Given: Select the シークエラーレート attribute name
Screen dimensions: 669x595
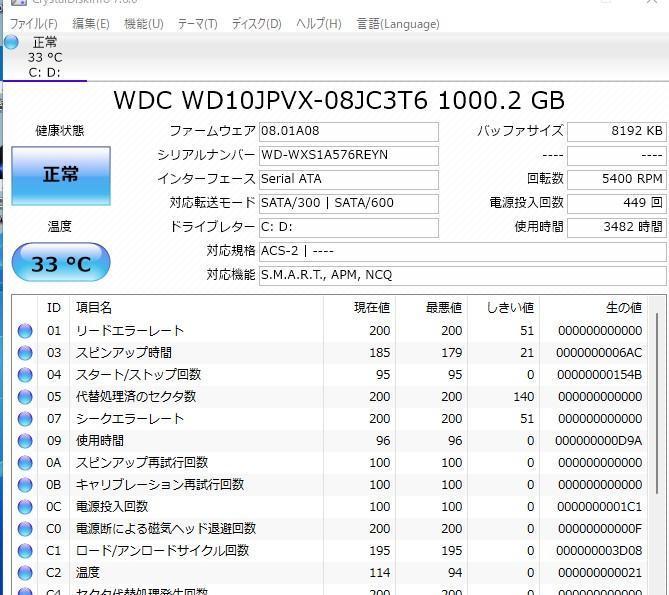Looking at the screenshot, I should click(130, 419).
